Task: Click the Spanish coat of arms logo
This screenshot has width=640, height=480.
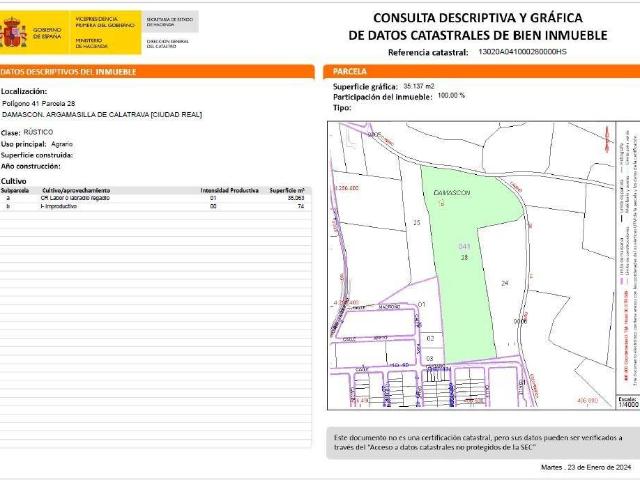Action: [x=14, y=32]
